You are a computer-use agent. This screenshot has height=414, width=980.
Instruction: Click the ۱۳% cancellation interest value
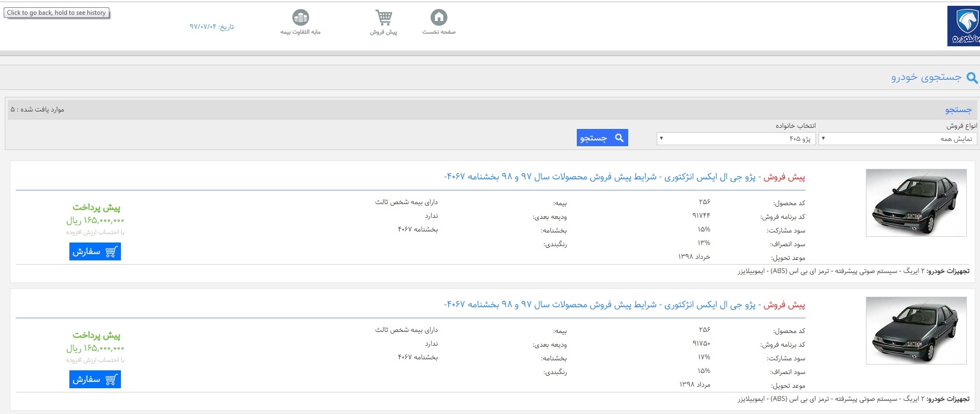704,243
